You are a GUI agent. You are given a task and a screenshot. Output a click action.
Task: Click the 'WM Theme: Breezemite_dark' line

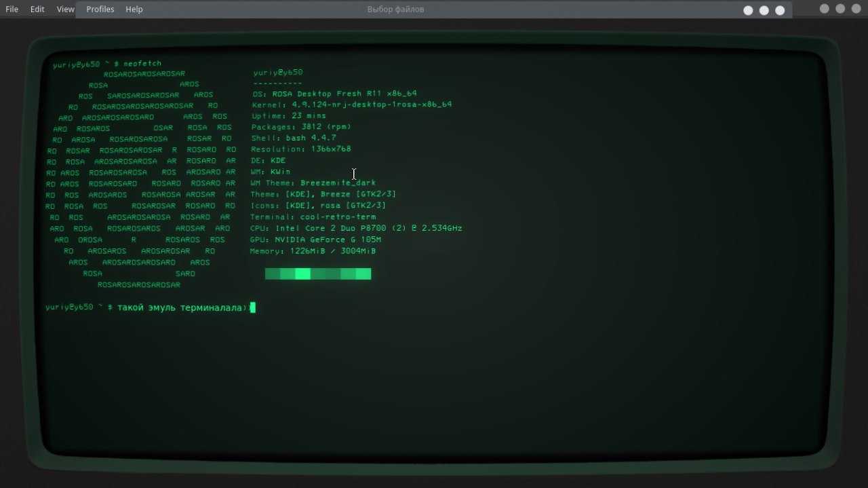[313, 183]
